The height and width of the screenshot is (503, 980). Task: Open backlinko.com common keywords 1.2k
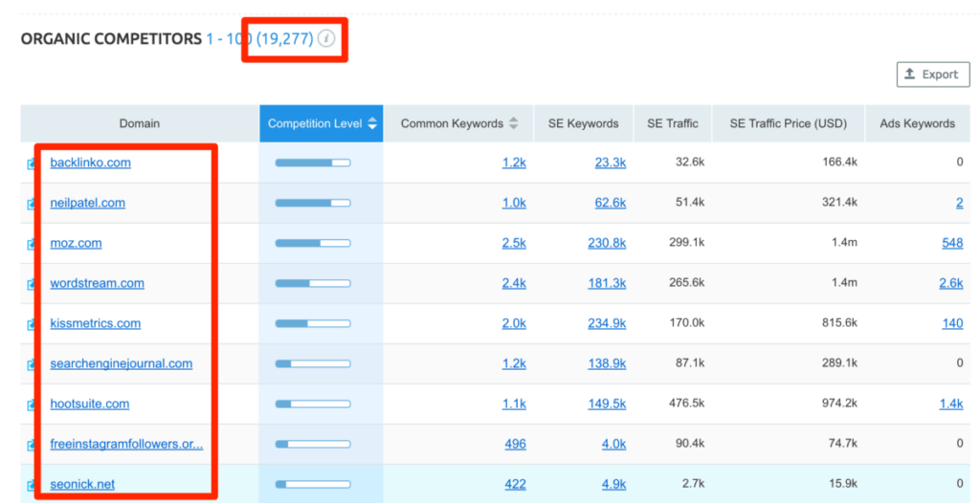[x=514, y=163]
